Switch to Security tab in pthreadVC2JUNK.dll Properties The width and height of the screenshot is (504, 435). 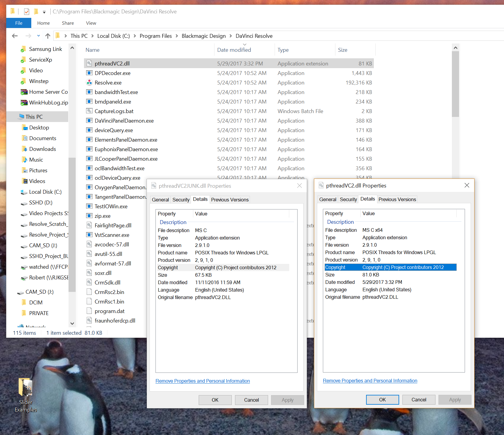[x=181, y=200]
